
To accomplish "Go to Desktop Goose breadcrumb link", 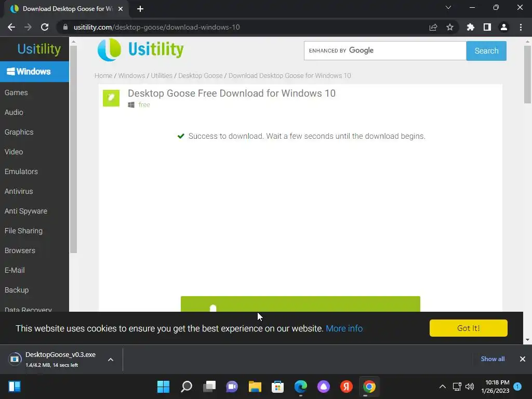I will tap(201, 76).
